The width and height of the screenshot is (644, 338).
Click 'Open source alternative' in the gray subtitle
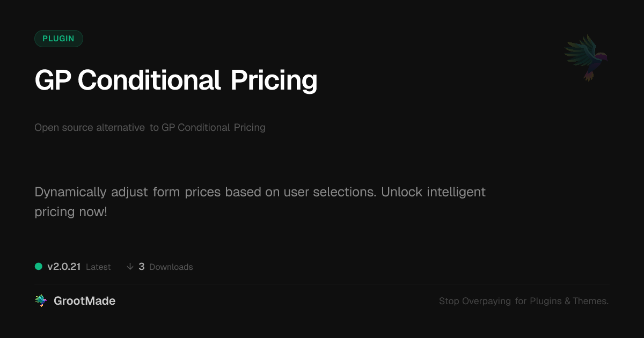point(90,128)
